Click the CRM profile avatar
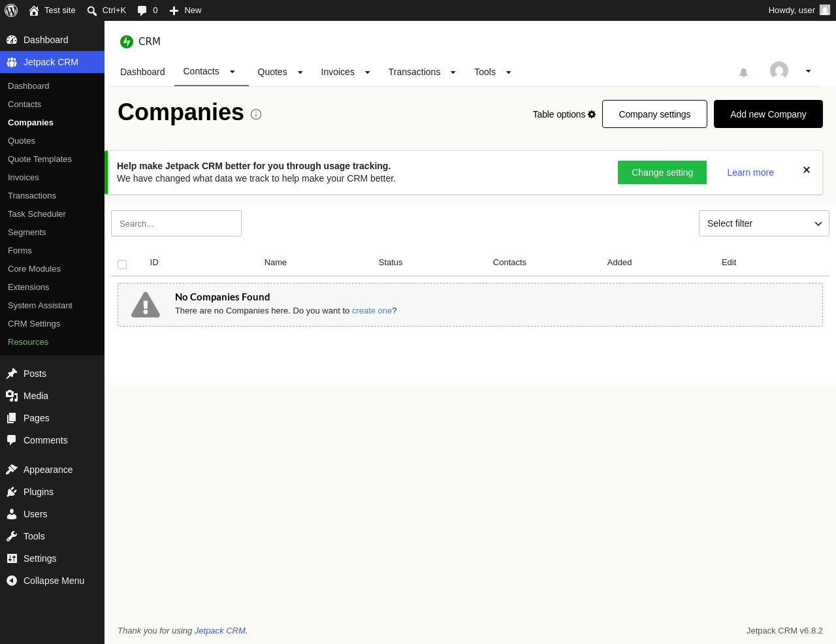This screenshot has width=836, height=644. [779, 71]
